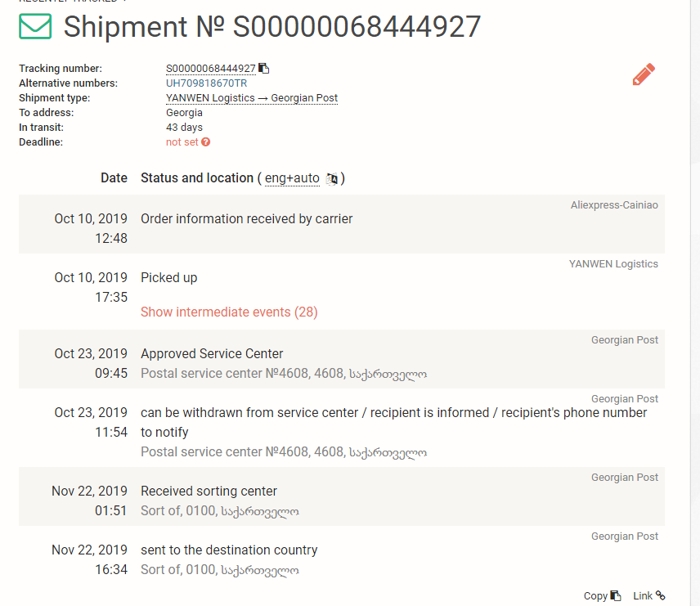Click the green envelope shipment icon
Screen dimensions: 700x606
35,27
